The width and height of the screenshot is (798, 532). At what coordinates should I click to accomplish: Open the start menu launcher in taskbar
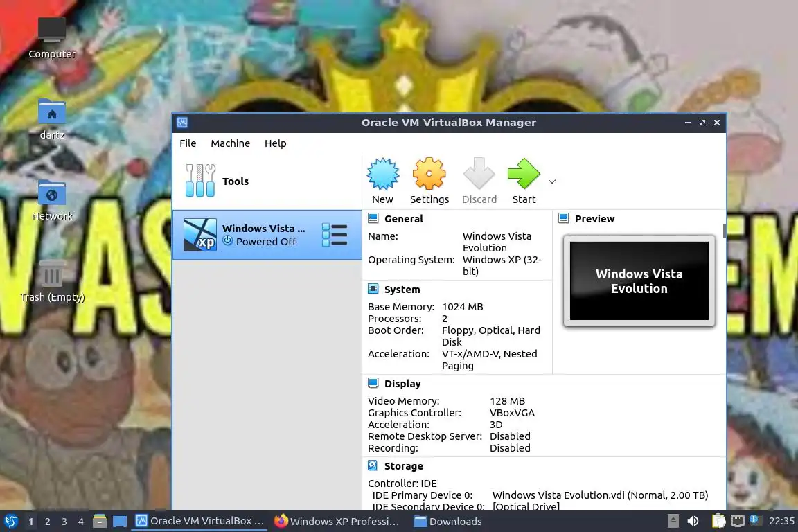10,522
